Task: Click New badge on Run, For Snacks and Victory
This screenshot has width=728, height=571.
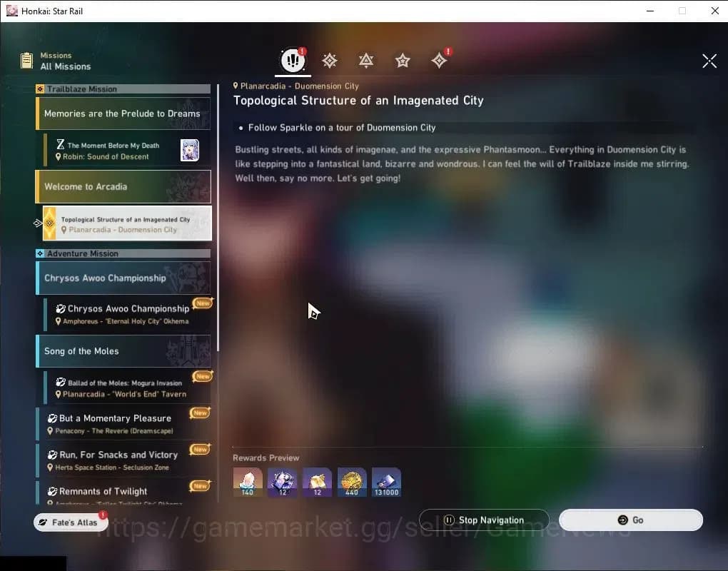Action: point(200,449)
